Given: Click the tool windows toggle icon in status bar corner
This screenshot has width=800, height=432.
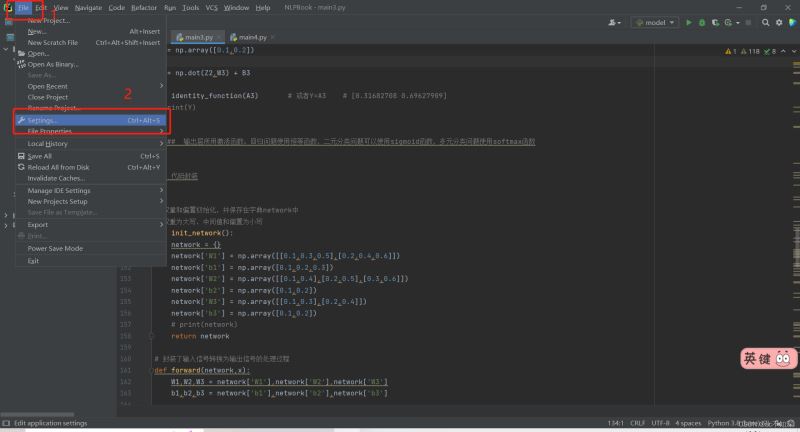Looking at the screenshot, I should tap(6, 423).
